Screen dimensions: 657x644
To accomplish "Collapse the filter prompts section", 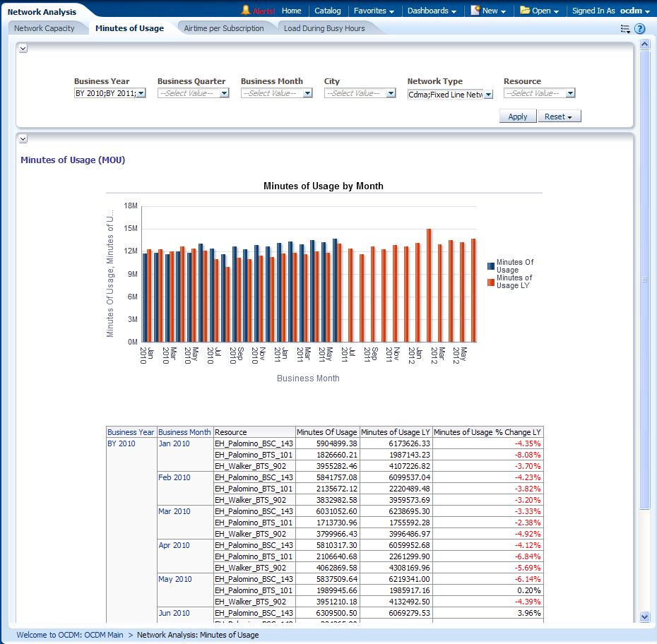I will click(x=23, y=49).
